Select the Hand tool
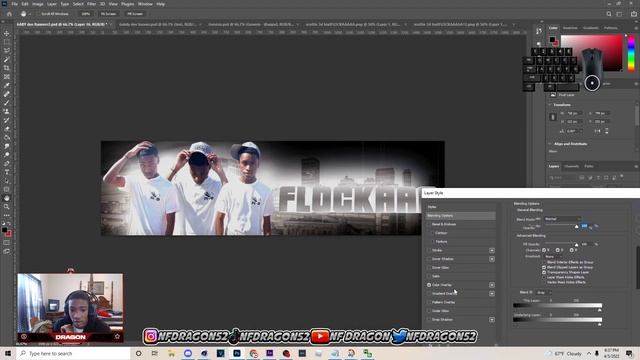Screen dimensions: 640x360 pyautogui.click(x=7, y=198)
